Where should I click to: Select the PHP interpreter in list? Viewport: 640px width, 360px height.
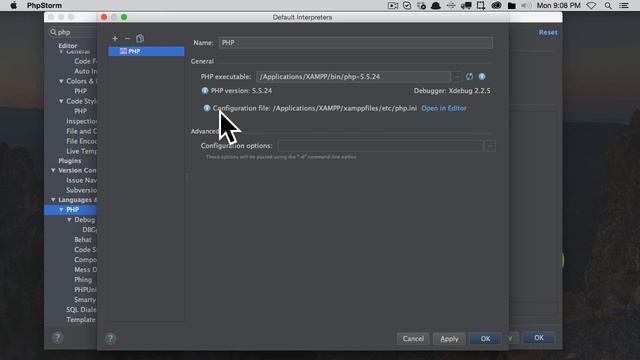point(146,51)
